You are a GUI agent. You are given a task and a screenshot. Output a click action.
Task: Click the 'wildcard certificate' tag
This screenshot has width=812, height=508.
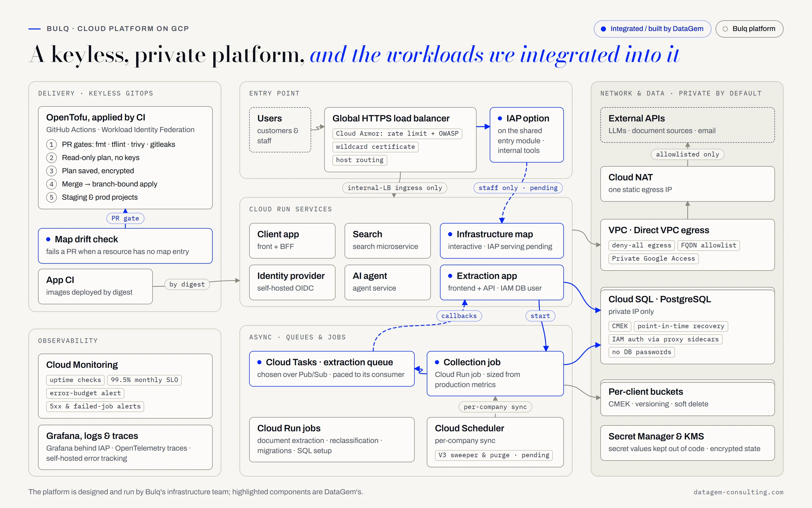click(x=376, y=147)
